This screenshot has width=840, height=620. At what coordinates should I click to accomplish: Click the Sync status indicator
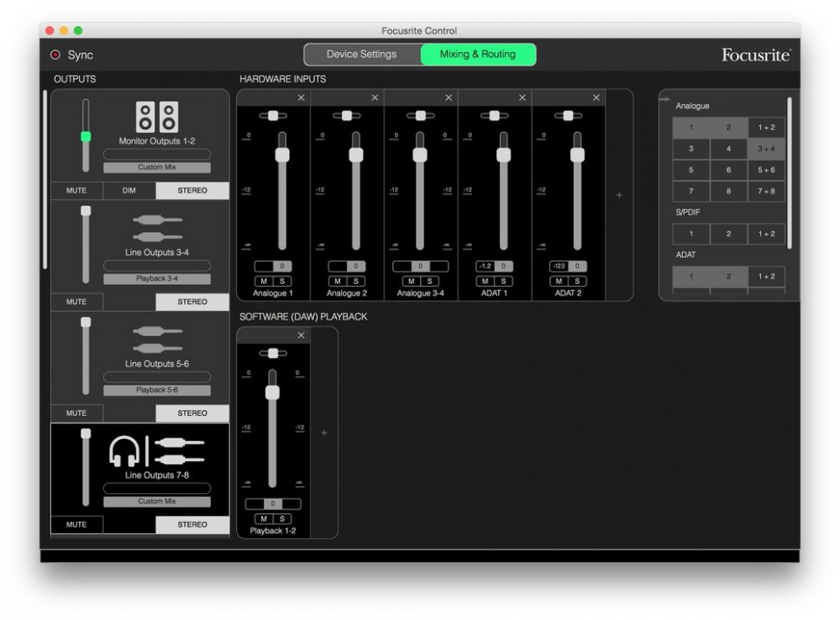click(56, 55)
